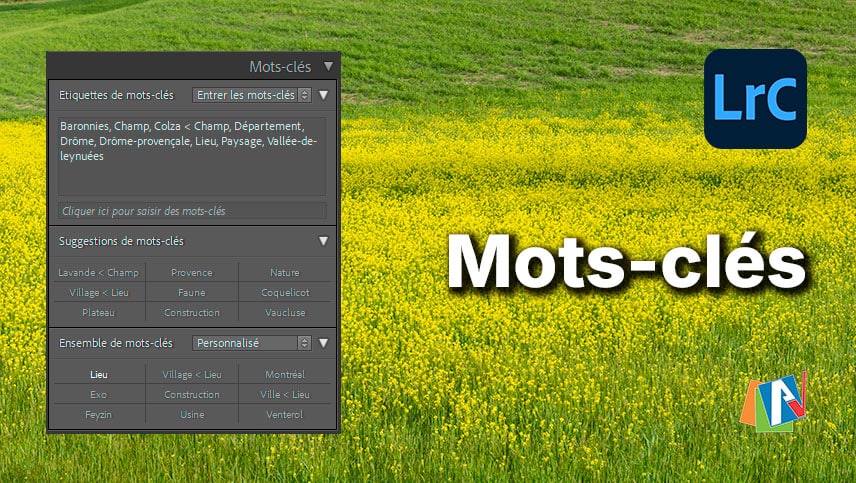Apply the Ville < Lieu keyword

point(285,395)
